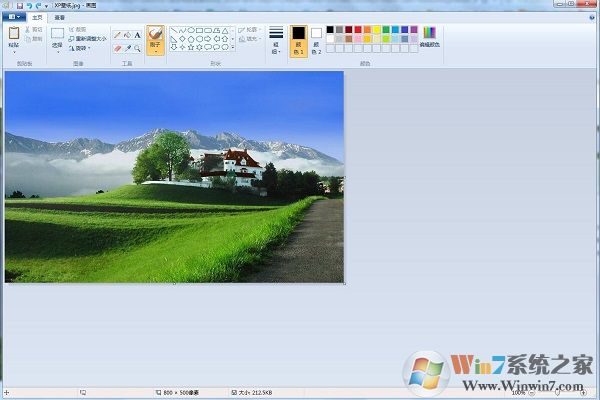The image size is (600, 400).
Task: Activate the Color 2 background box
Action: [317, 40]
